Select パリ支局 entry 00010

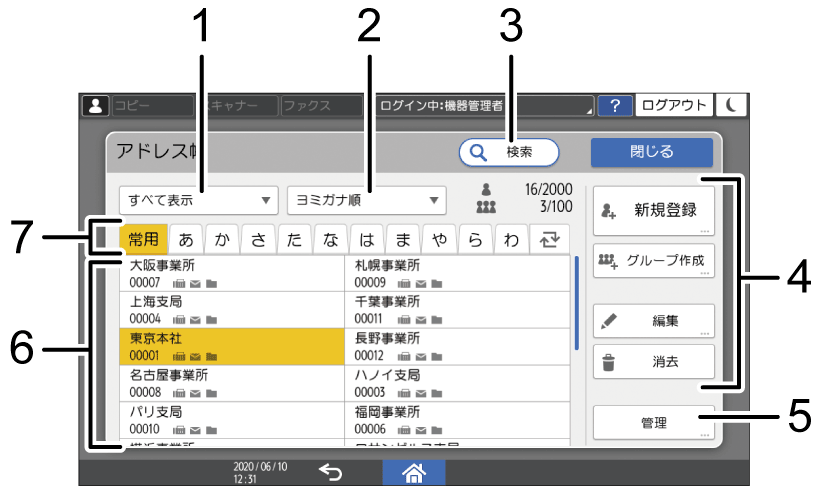[232, 420]
